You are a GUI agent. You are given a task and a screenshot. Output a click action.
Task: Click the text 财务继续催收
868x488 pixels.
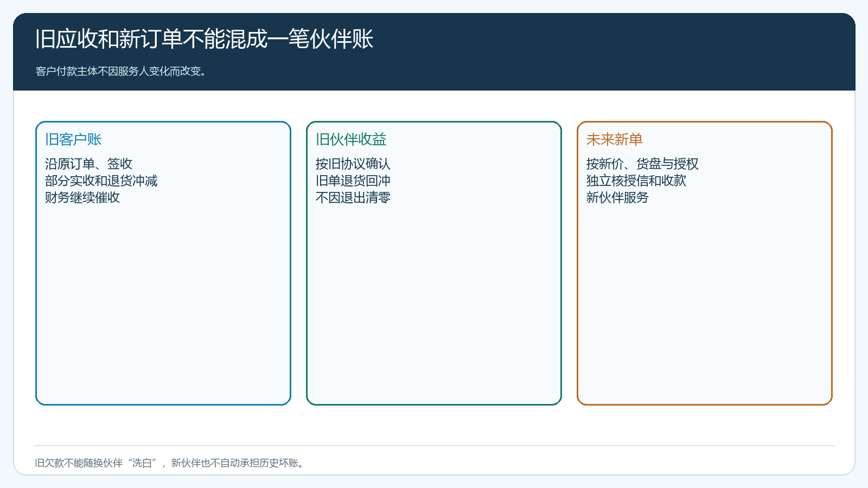tap(82, 197)
